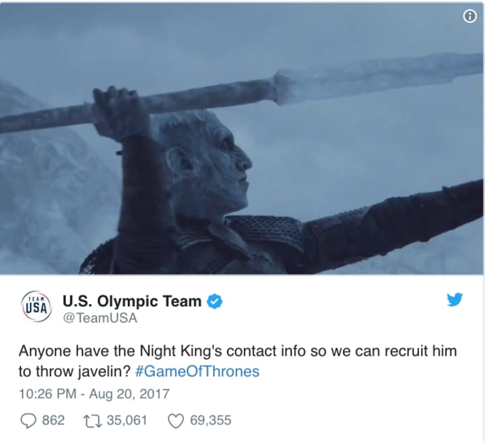Image resolution: width=489 pixels, height=448 pixels.
Task: Open the Aug 20, 2017 timestamp link
Action: click(129, 394)
